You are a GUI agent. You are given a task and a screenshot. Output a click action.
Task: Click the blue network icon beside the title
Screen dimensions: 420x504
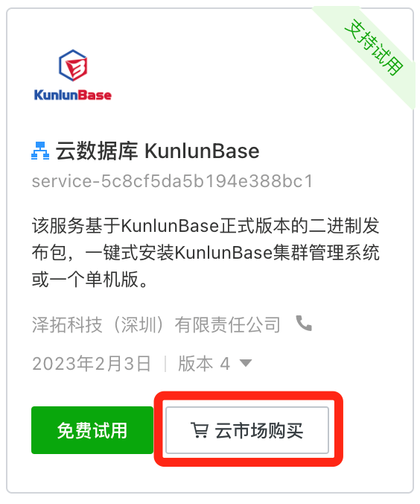pyautogui.click(x=40, y=151)
